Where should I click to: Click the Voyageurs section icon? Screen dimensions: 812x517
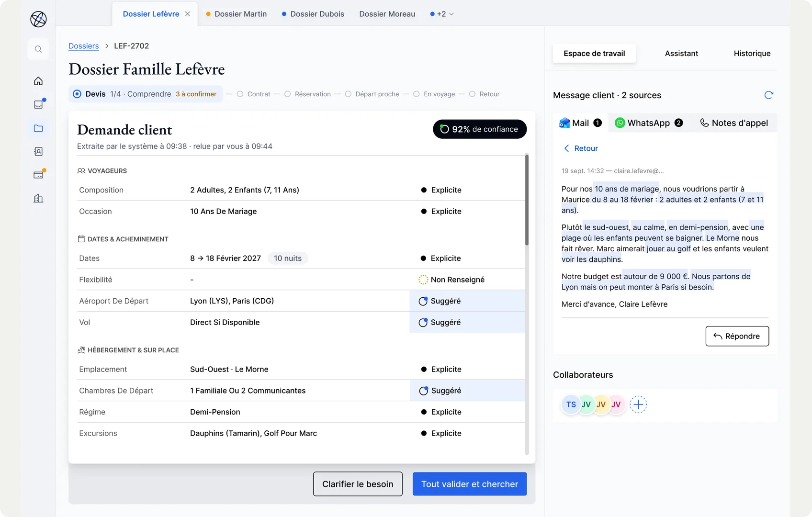81,171
